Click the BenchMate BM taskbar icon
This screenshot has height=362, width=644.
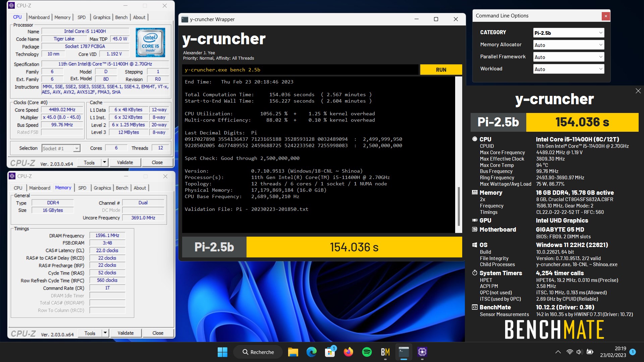click(x=385, y=352)
